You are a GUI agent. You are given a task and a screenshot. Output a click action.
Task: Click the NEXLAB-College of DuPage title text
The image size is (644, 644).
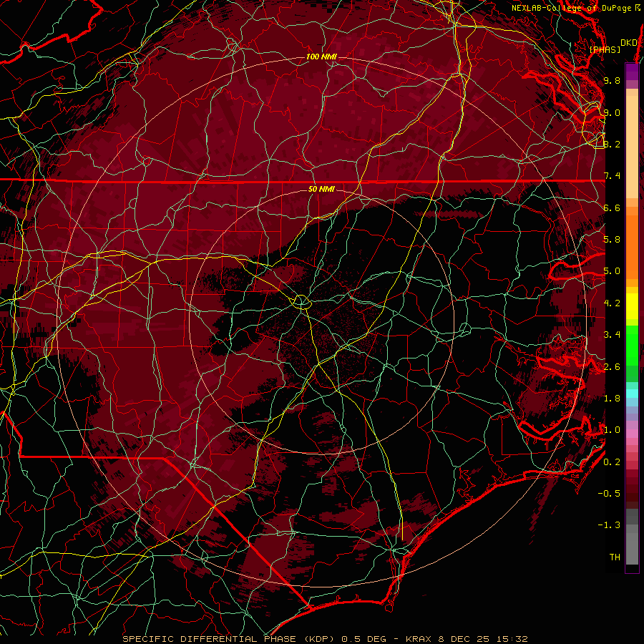click(x=572, y=8)
